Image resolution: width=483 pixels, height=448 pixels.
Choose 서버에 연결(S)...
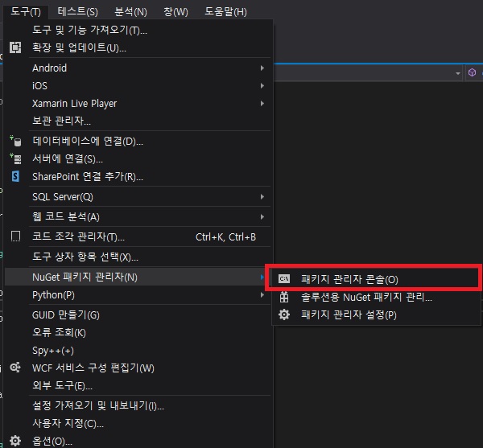click(x=68, y=158)
